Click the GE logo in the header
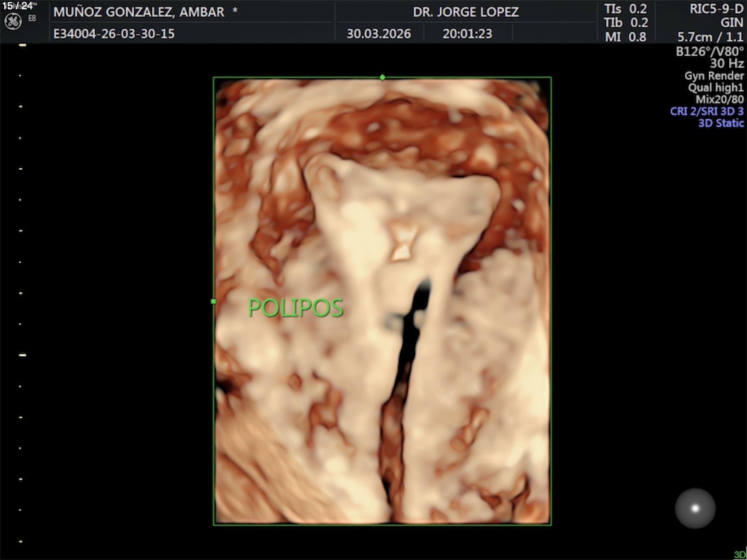747x560 pixels. (x=13, y=22)
